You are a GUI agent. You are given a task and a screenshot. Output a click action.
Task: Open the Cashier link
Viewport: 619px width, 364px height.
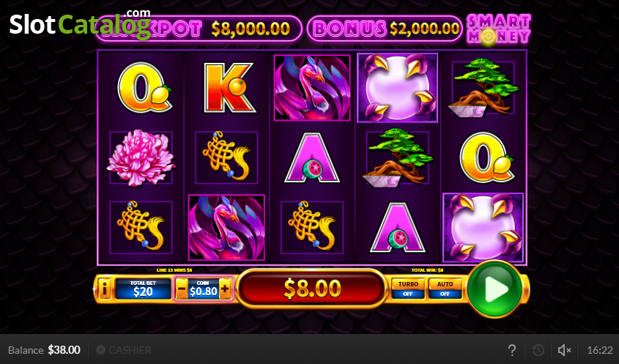pyautogui.click(x=124, y=350)
